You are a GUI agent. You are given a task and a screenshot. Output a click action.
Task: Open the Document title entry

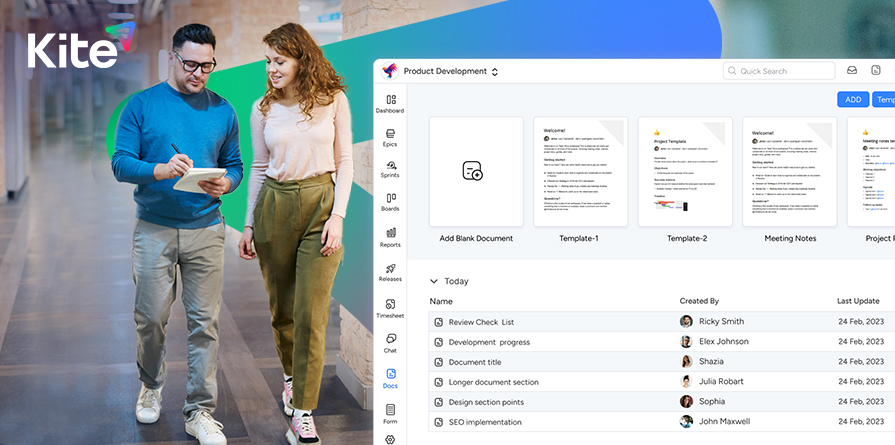pyautogui.click(x=475, y=362)
